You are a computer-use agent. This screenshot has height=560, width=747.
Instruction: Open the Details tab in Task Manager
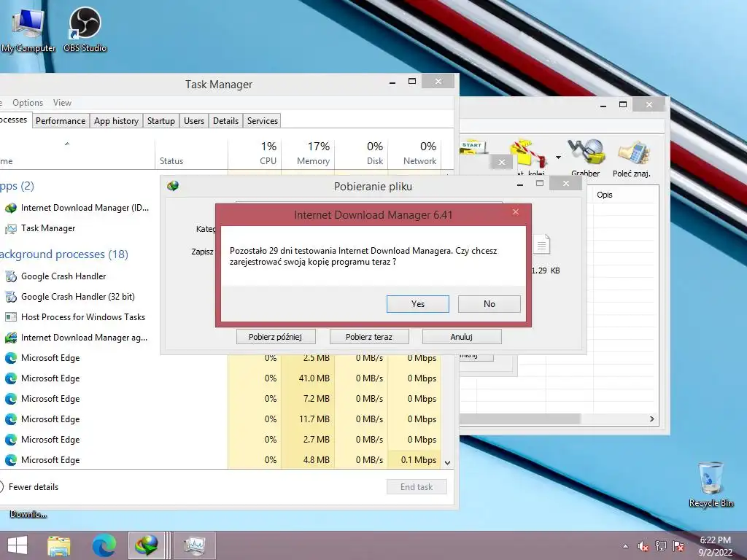coord(226,121)
